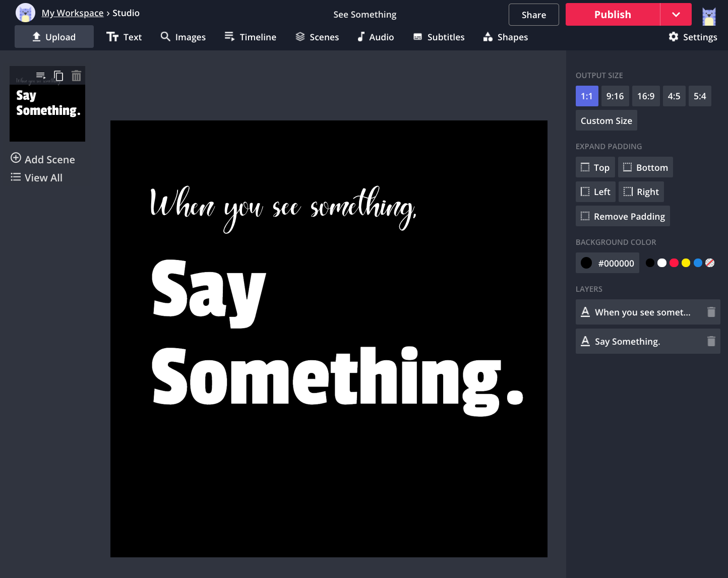
Task: Click the Share button
Action: click(534, 15)
